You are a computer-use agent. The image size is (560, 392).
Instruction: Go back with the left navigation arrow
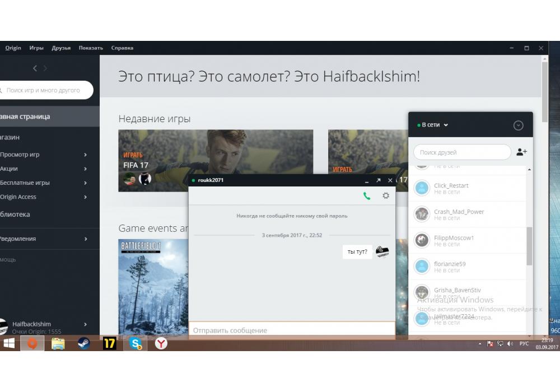point(35,68)
